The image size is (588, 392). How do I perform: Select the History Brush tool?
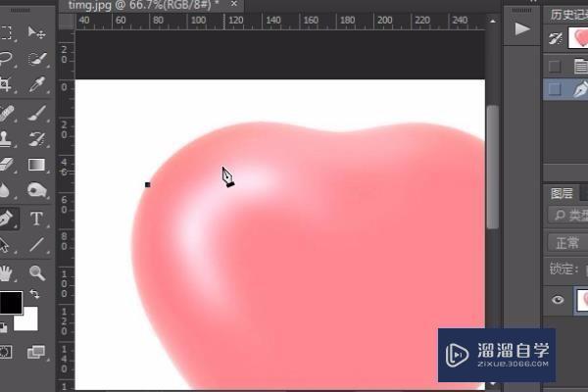click(37, 138)
